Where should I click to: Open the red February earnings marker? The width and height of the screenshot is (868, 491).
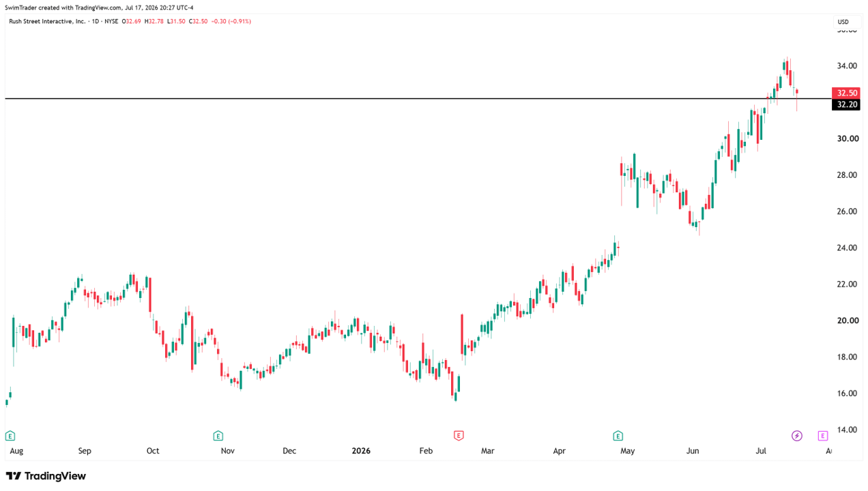click(459, 436)
